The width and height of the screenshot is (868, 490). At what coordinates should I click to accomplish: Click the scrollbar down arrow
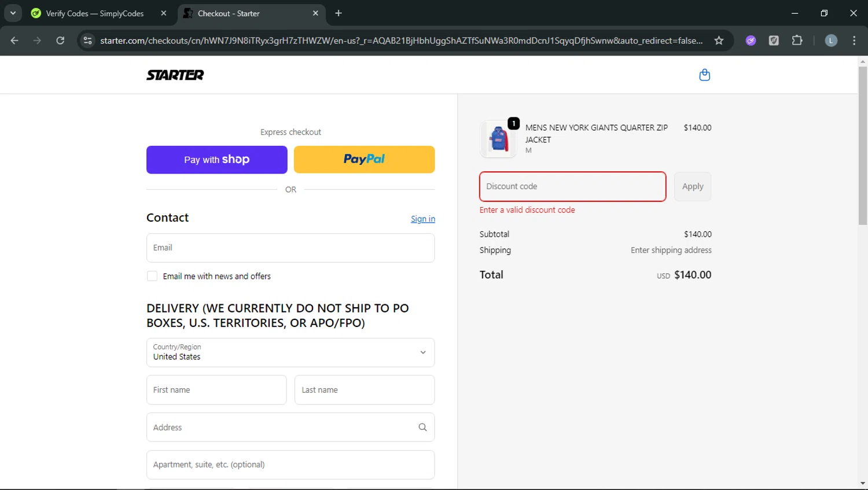[862, 484]
